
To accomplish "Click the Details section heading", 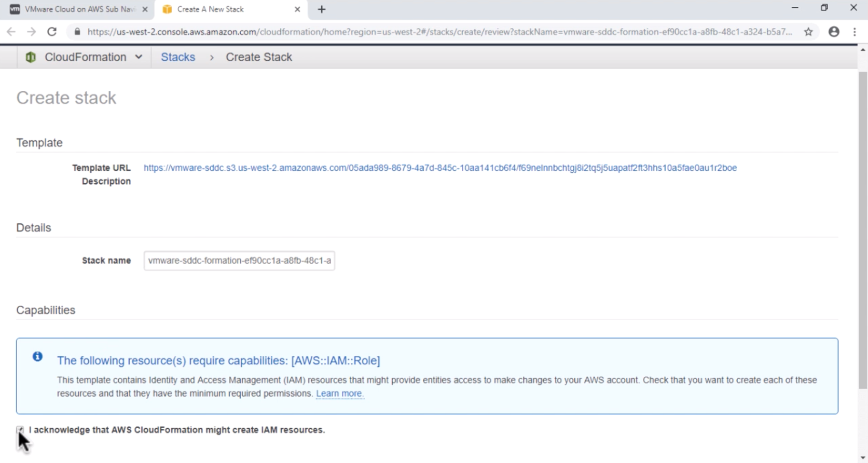I will (34, 228).
